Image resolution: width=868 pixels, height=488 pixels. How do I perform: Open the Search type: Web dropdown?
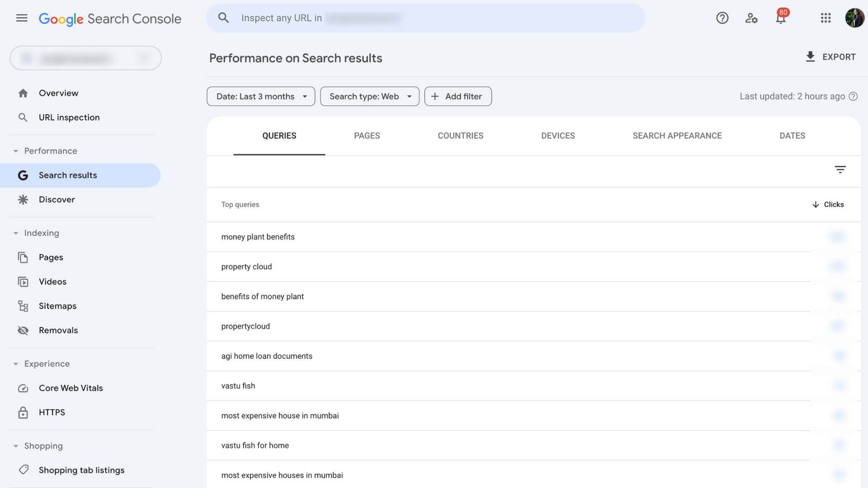[369, 96]
